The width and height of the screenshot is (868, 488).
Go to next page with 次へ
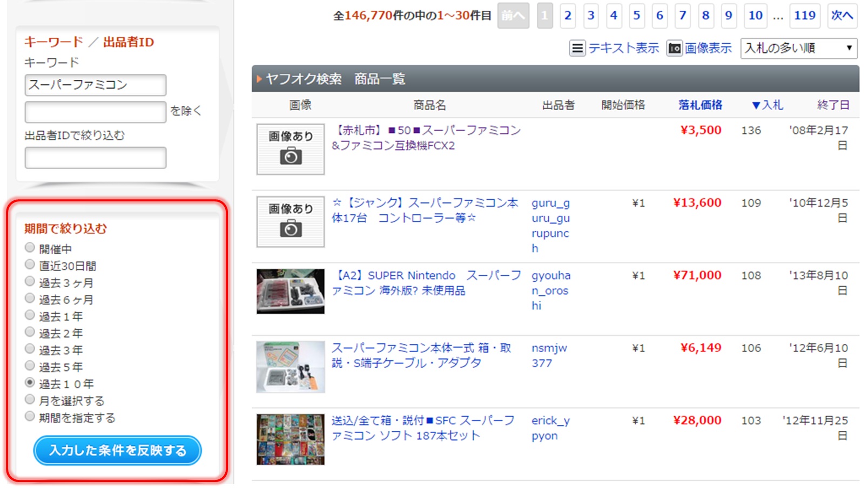(x=842, y=16)
